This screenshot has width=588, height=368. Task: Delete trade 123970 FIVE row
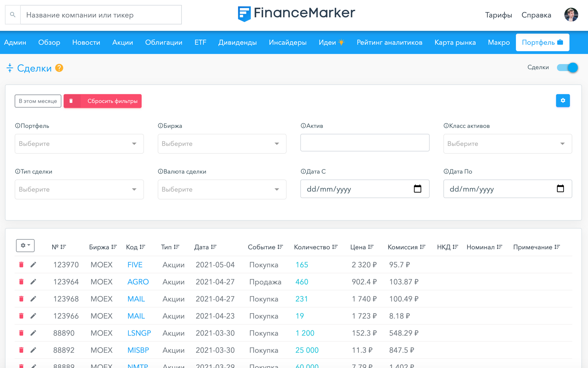(x=21, y=264)
